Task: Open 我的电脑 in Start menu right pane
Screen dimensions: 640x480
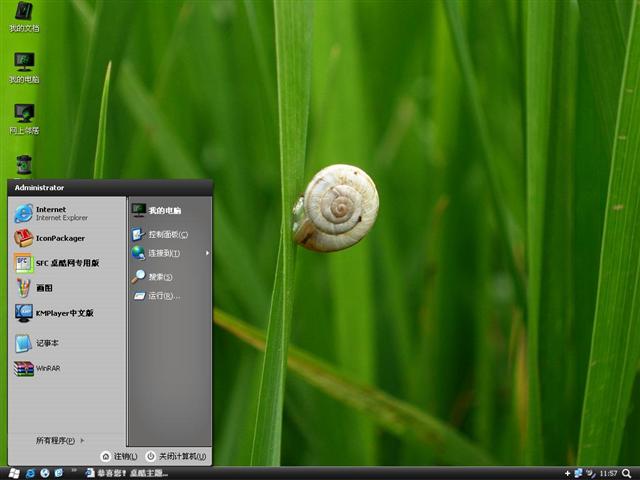Action: pos(163,210)
